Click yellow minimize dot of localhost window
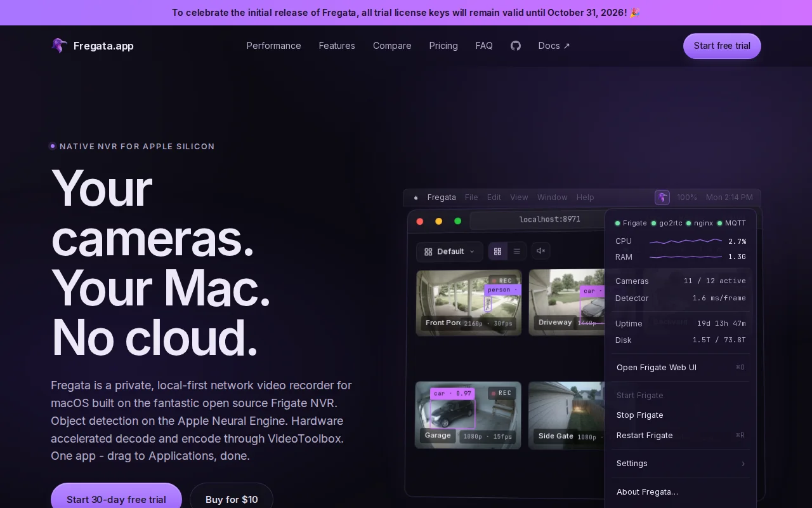The height and width of the screenshot is (508, 812). pyautogui.click(x=439, y=221)
